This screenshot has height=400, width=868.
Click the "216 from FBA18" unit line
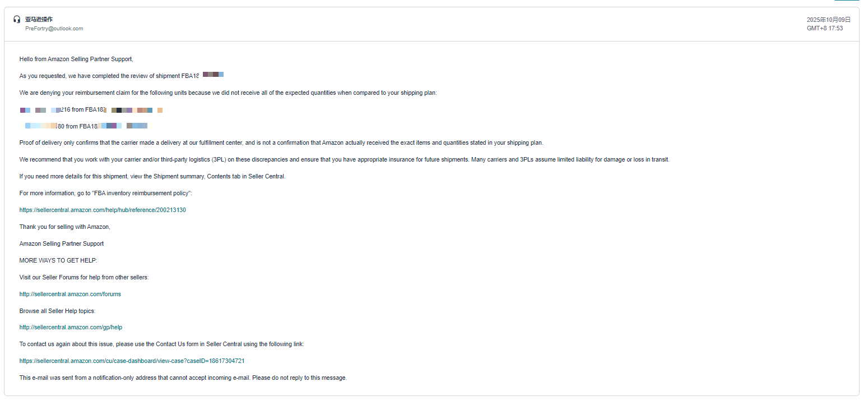[82, 110]
